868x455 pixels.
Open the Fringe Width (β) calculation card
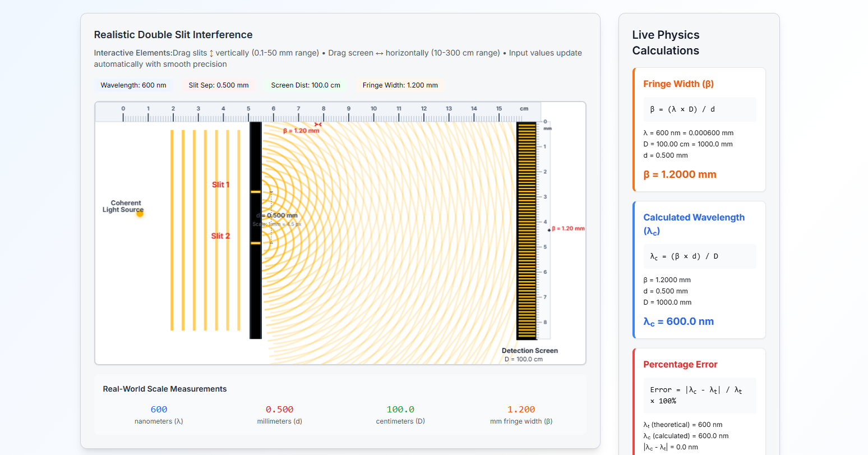coord(678,84)
